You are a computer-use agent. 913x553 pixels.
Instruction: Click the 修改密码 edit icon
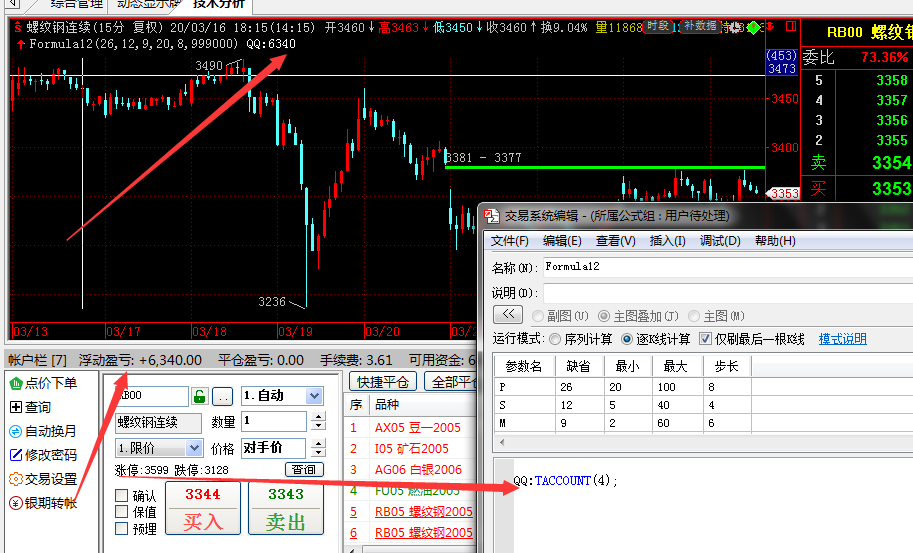[x=16, y=455]
